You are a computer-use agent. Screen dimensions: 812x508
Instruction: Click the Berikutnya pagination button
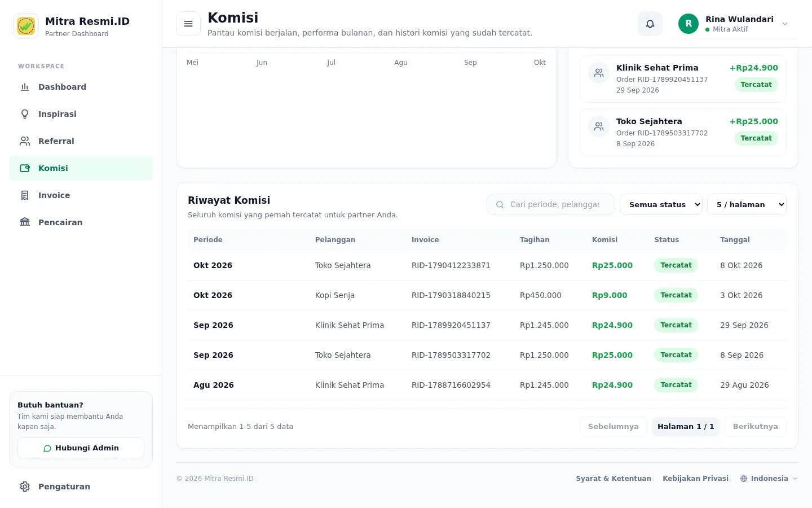pos(756,427)
